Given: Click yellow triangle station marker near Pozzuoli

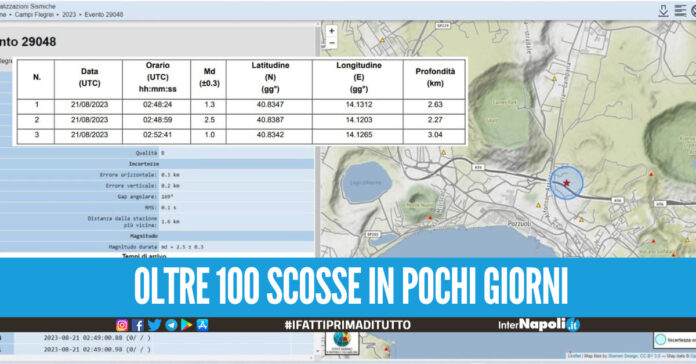Looking at the screenshot, I should tap(538, 206).
